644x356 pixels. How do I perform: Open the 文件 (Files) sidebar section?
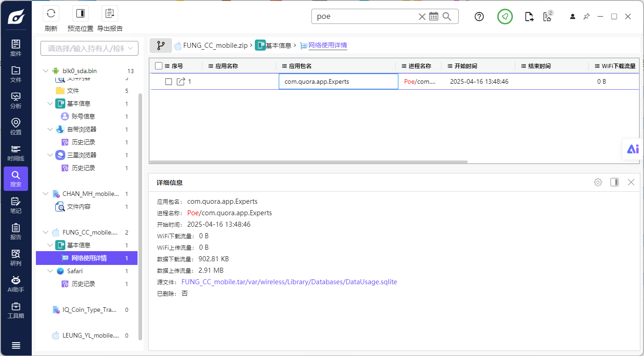(x=16, y=74)
